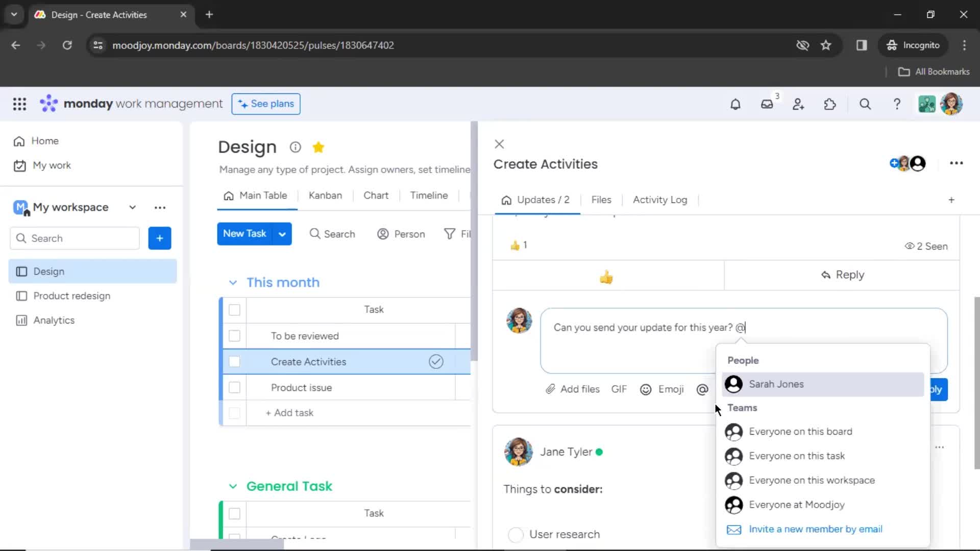
Task: Click the thumbs up like button
Action: [x=606, y=277]
